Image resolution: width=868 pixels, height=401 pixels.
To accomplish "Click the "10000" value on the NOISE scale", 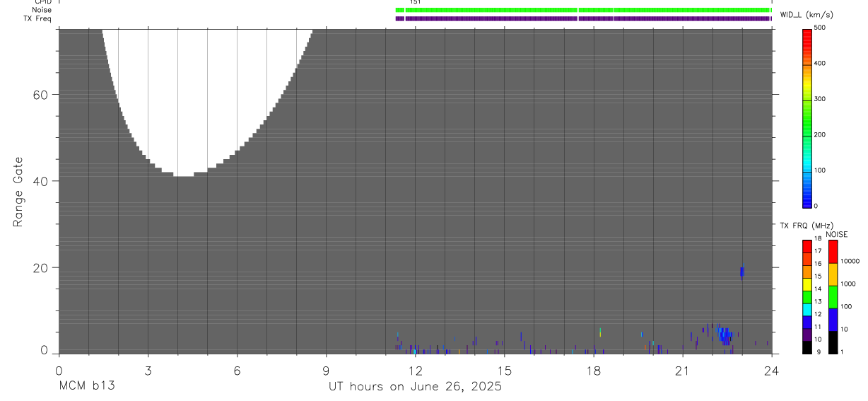I will [850, 261].
